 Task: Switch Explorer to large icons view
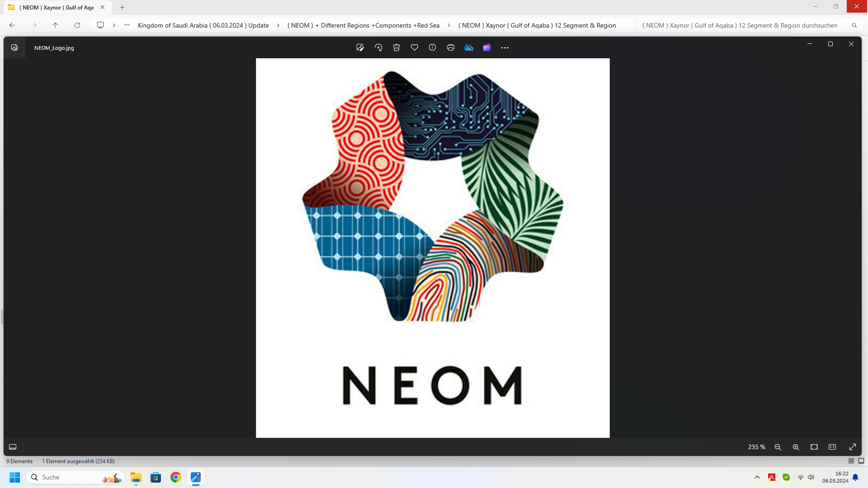[861, 461]
